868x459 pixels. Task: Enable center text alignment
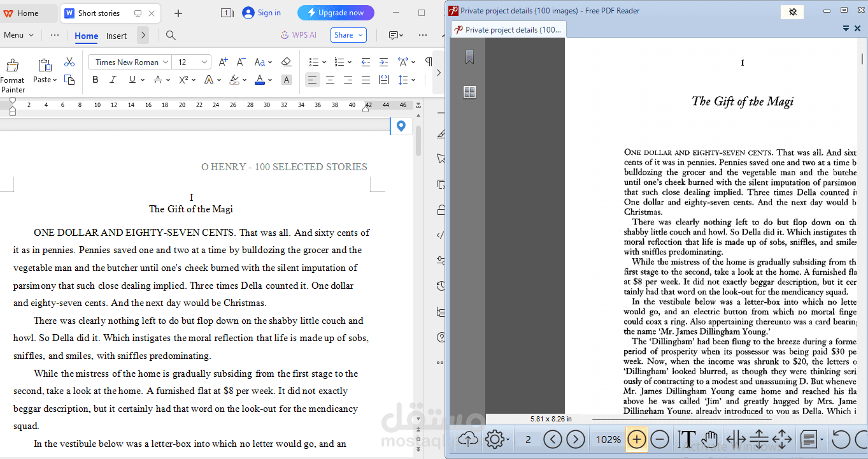coord(330,80)
